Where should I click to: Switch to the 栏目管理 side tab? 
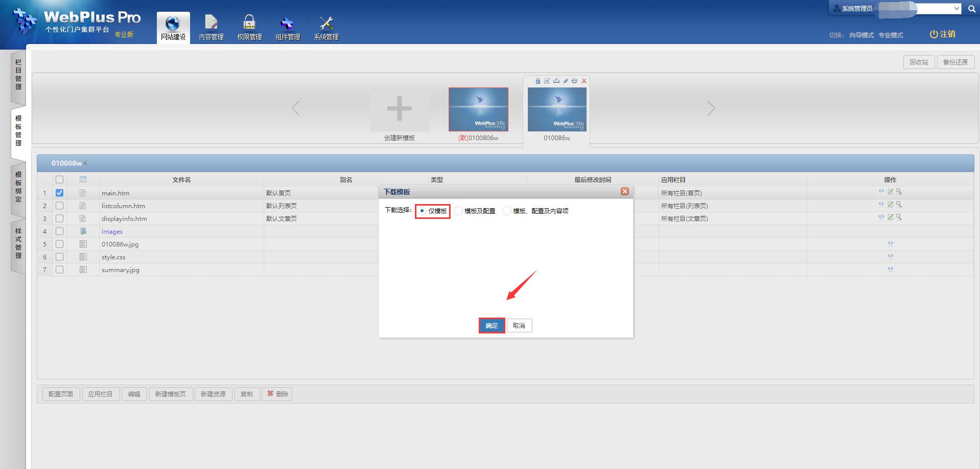(18, 75)
